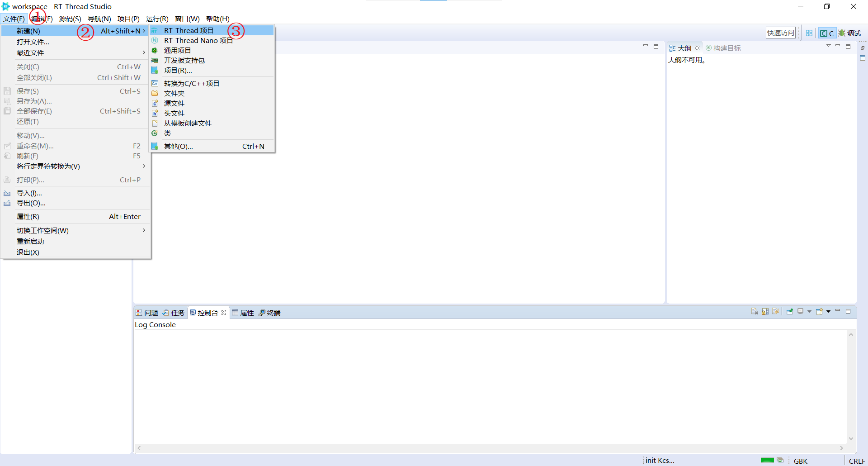868x466 pixels.
Task: Open the 源码(S) menu
Action: 70,19
